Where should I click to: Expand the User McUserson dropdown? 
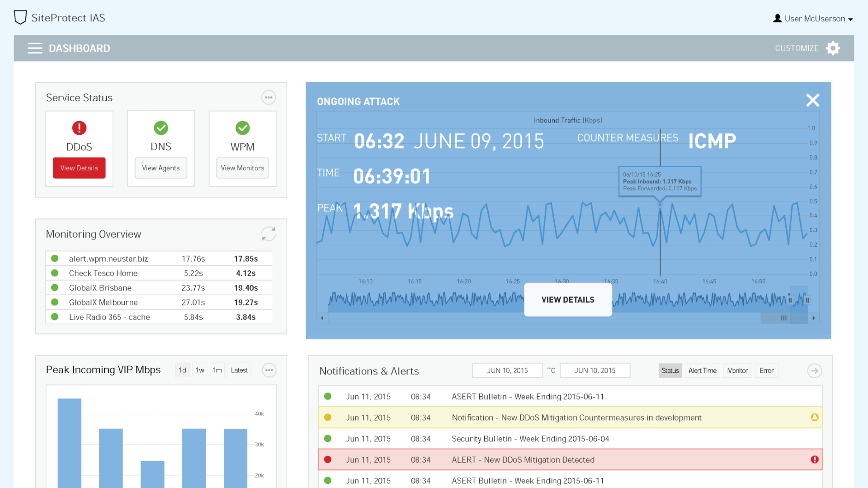(x=814, y=19)
